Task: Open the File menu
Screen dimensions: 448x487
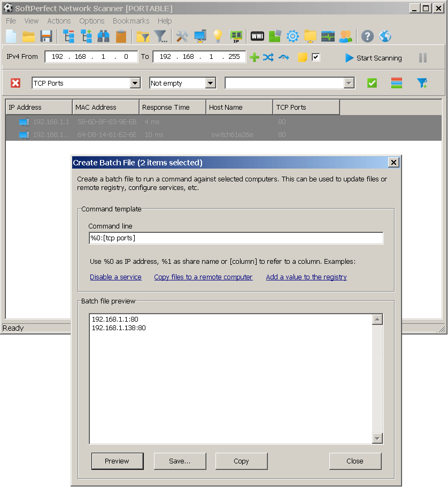Action: pyautogui.click(x=11, y=21)
